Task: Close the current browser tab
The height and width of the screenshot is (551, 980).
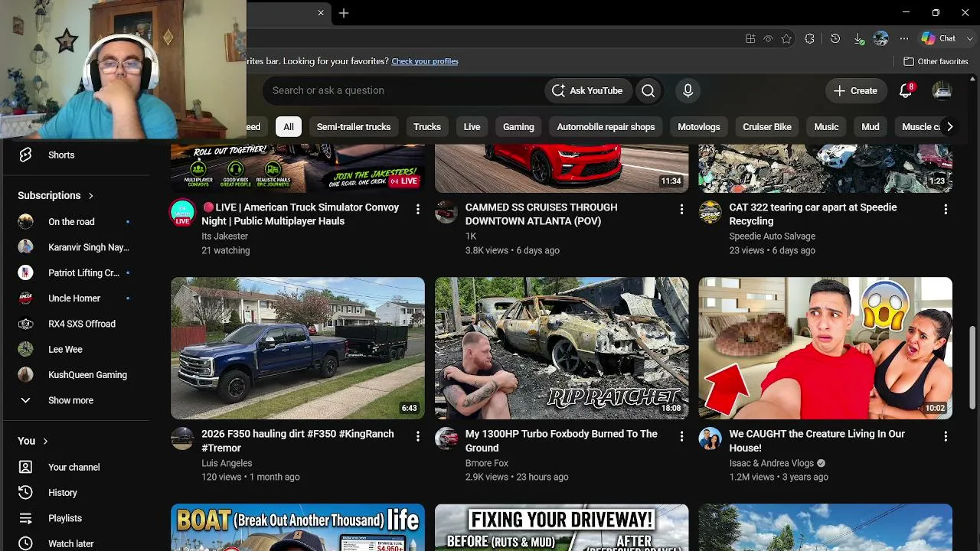Action: point(321,13)
